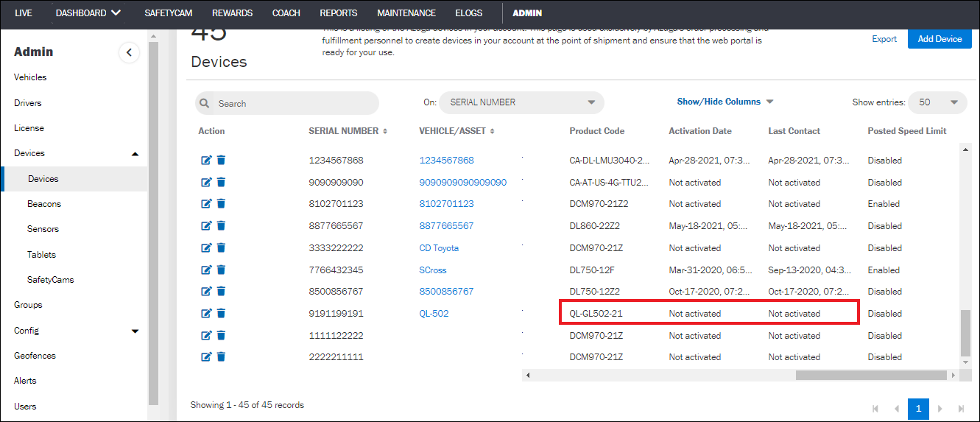Select Drivers in Admin sidebar
Image resolution: width=980 pixels, height=422 pixels.
click(x=28, y=103)
